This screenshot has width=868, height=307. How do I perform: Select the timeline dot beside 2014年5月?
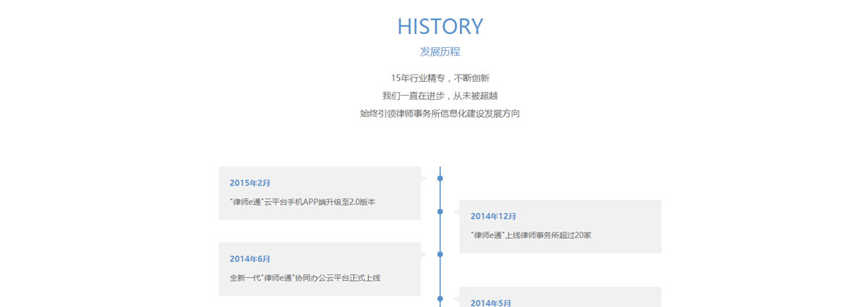tap(440, 298)
